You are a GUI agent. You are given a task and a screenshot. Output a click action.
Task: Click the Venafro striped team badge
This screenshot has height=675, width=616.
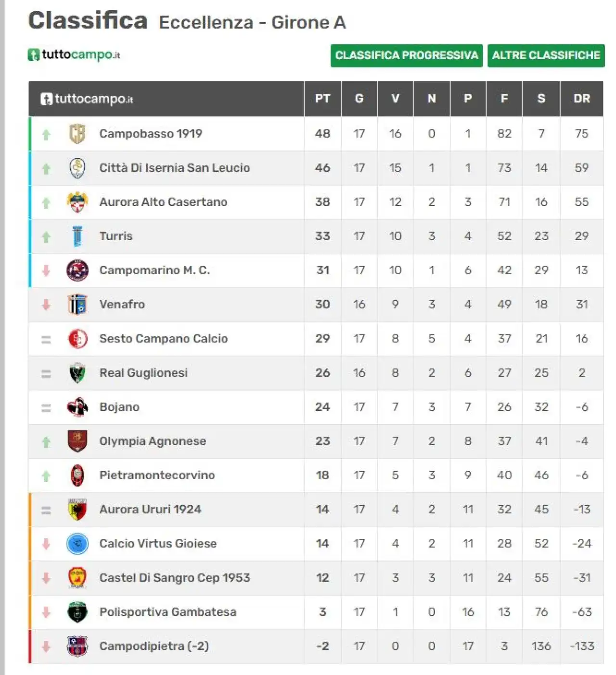pyautogui.click(x=77, y=305)
